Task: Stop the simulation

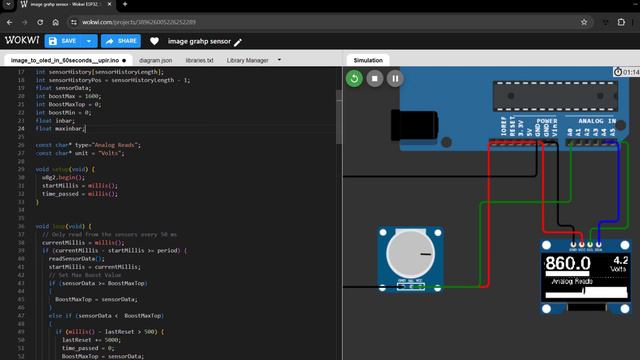Action: coord(374,78)
